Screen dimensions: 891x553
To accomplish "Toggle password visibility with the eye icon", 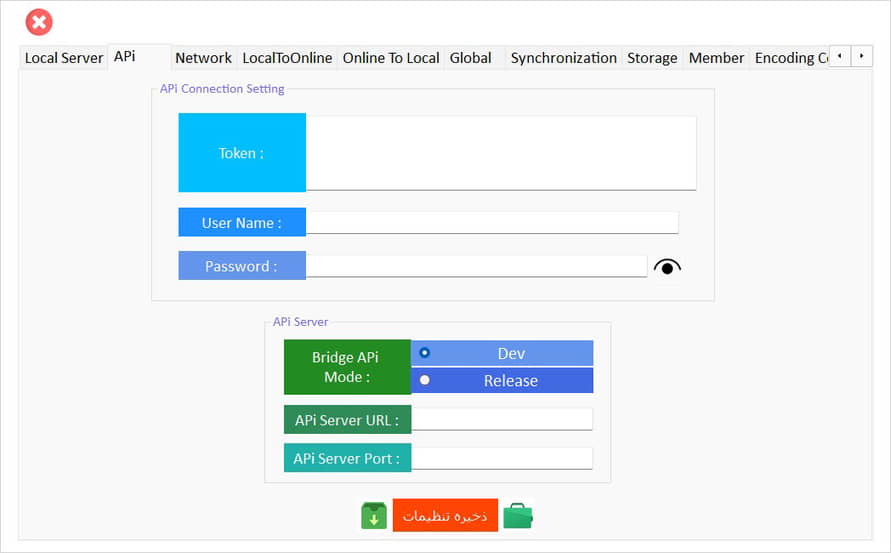I will 667,267.
